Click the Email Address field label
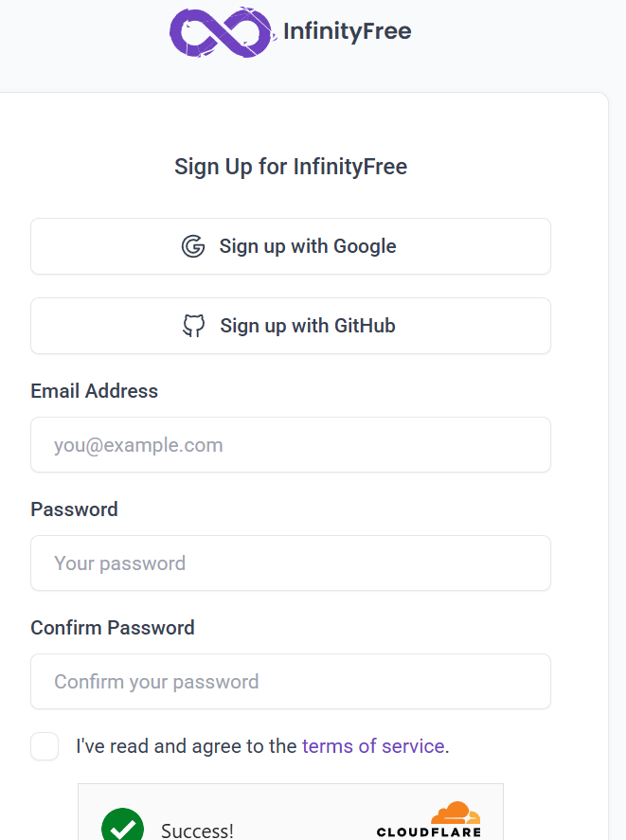 coord(95,391)
